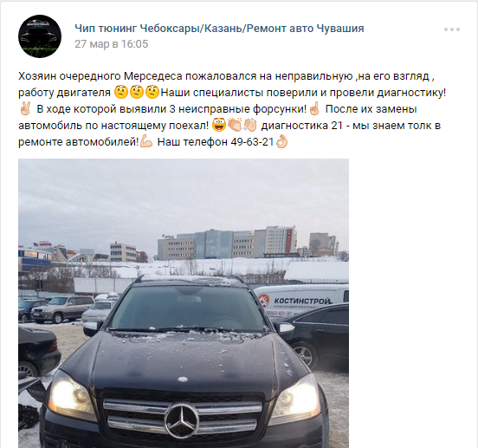Click the group's round avatar picture
This screenshot has width=478, height=448.
[40, 36]
